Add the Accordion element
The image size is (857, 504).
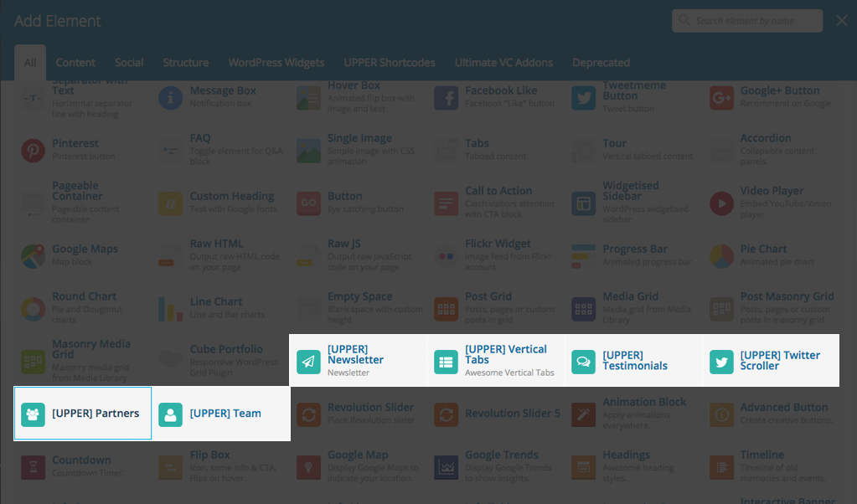click(772, 150)
